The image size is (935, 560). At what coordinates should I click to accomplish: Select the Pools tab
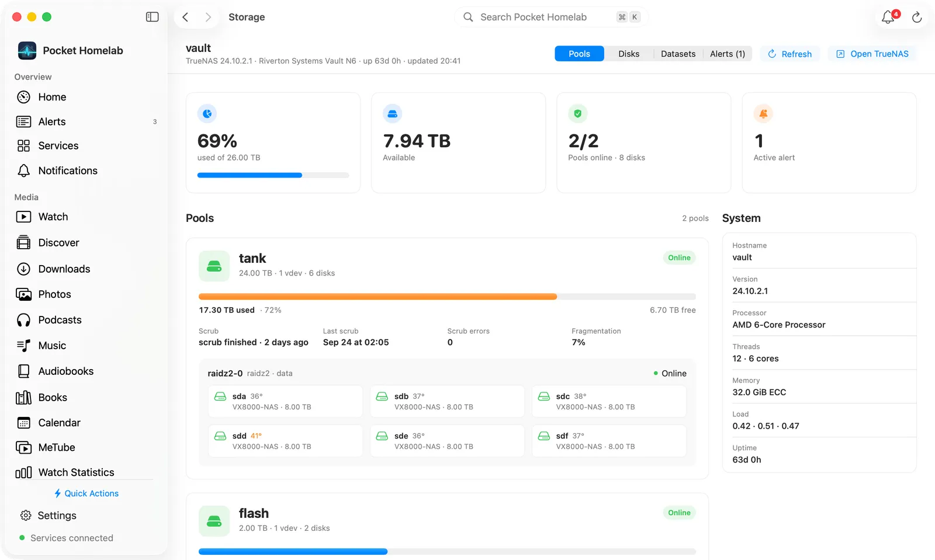coord(579,54)
